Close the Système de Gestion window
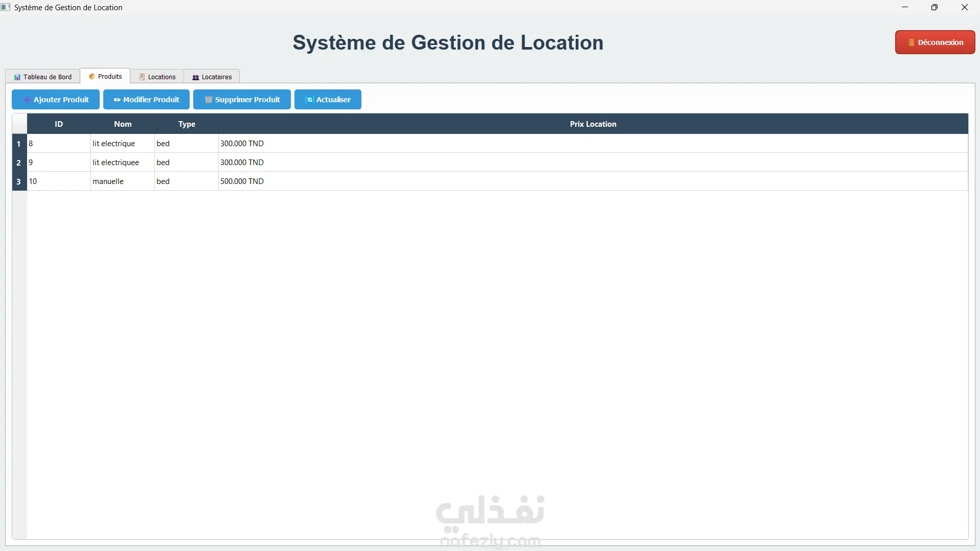This screenshot has height=551, width=980. point(965,7)
